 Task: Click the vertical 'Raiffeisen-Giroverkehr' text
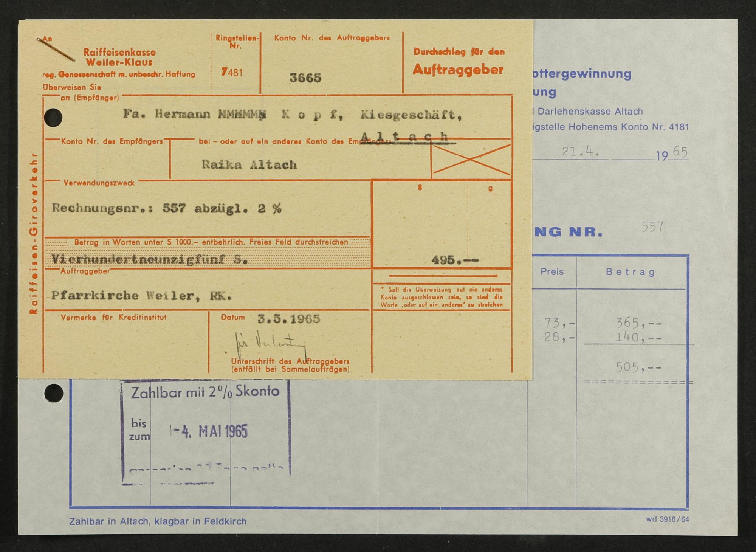coord(34,233)
